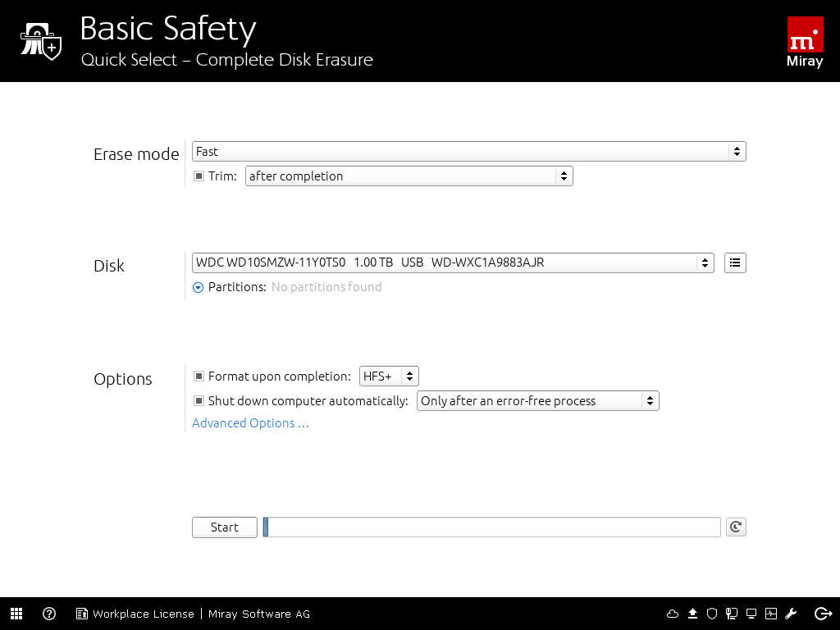Click the network cable device icon

pos(732,614)
